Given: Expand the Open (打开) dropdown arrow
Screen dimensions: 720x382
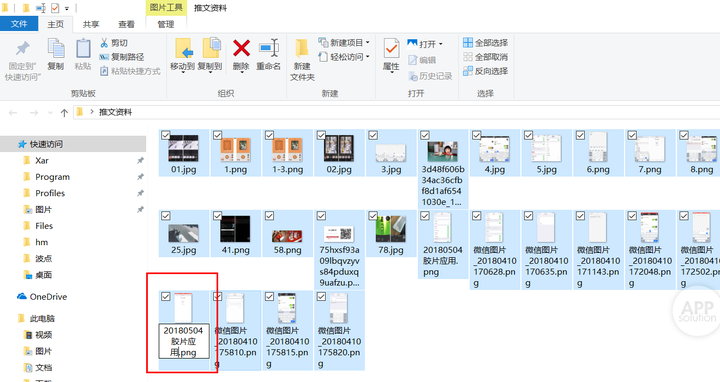Looking at the screenshot, I should (441, 44).
